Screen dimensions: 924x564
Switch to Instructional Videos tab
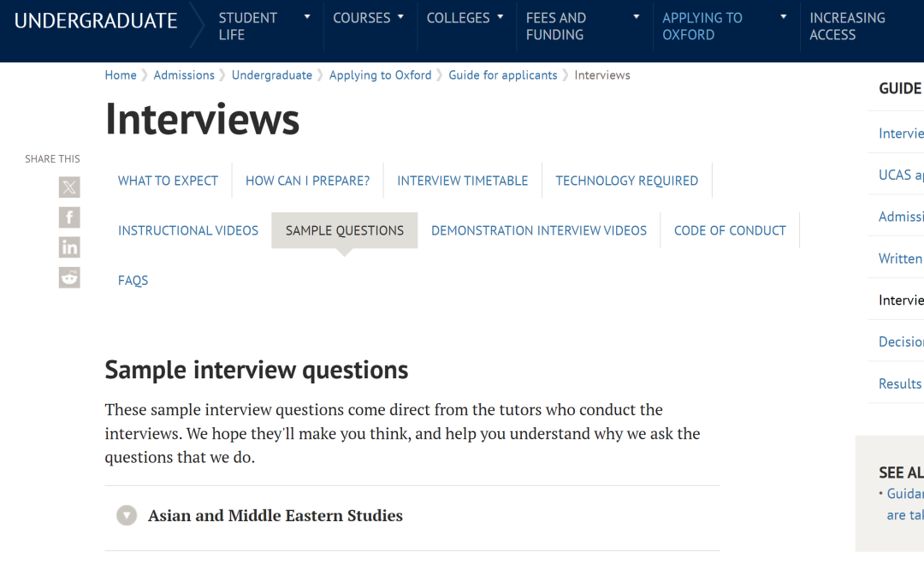click(188, 230)
